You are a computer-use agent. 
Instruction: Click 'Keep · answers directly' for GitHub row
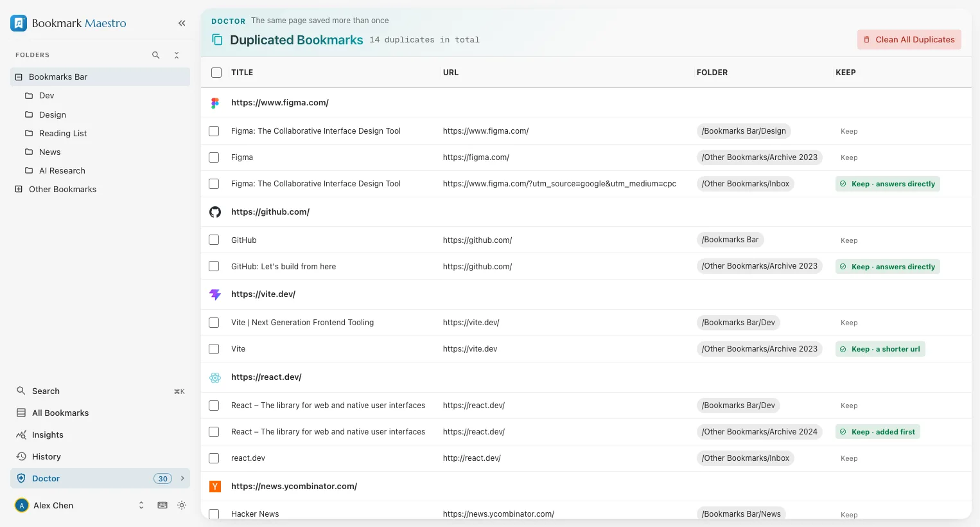pos(888,267)
